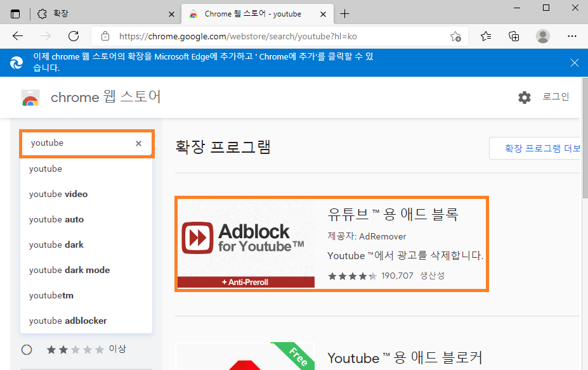Select the 2 stars 이상 rating filter
The width and height of the screenshot is (588, 370).
[x=27, y=350]
